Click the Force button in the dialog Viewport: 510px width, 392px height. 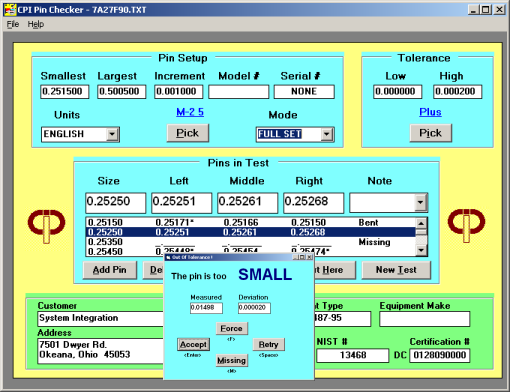(x=232, y=329)
